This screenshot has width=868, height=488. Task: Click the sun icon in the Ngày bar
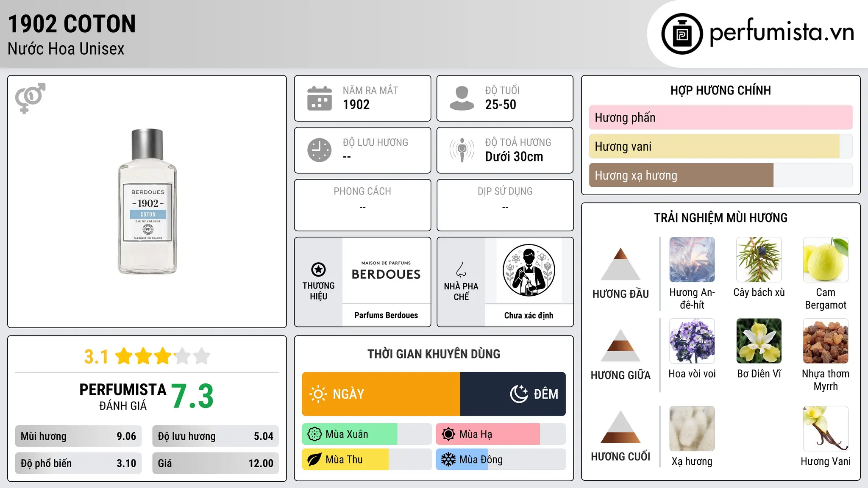pos(318,394)
